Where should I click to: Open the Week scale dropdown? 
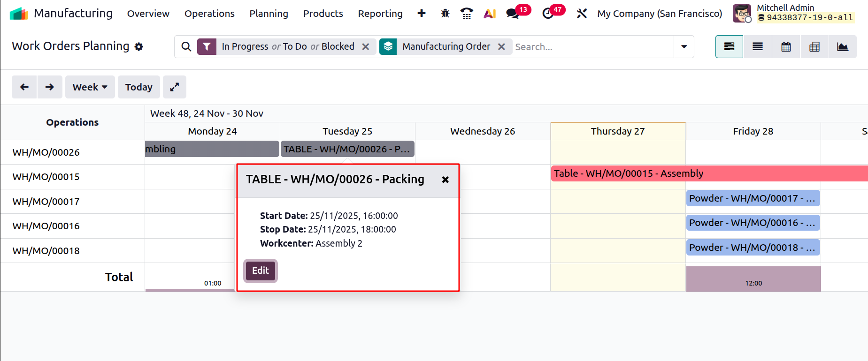tap(90, 87)
